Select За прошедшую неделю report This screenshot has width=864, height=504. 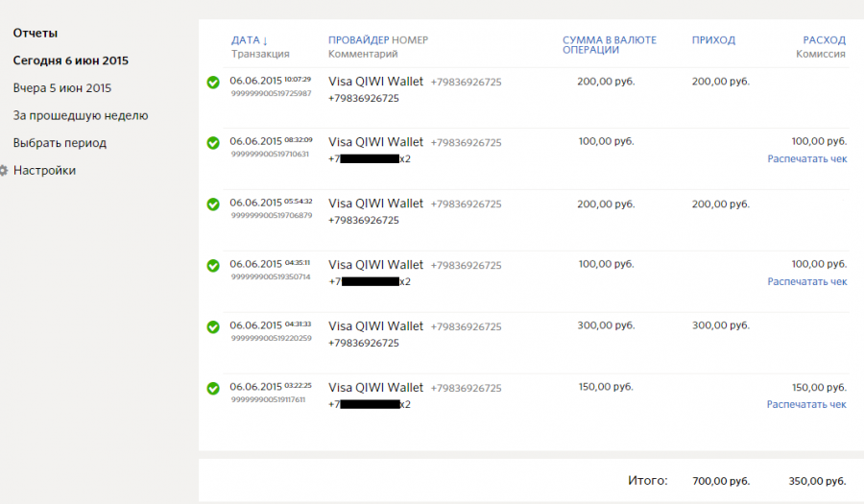pos(81,115)
